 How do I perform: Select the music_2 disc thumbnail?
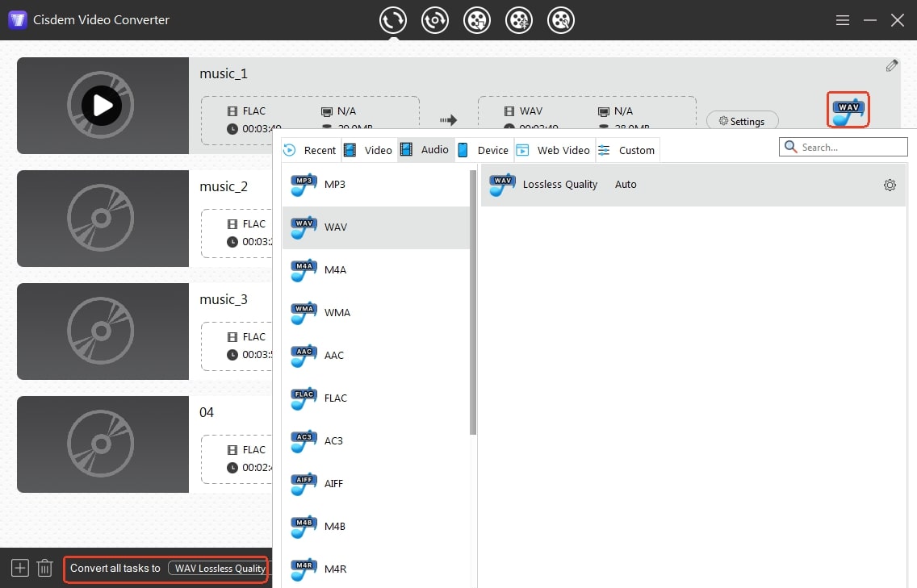point(103,219)
